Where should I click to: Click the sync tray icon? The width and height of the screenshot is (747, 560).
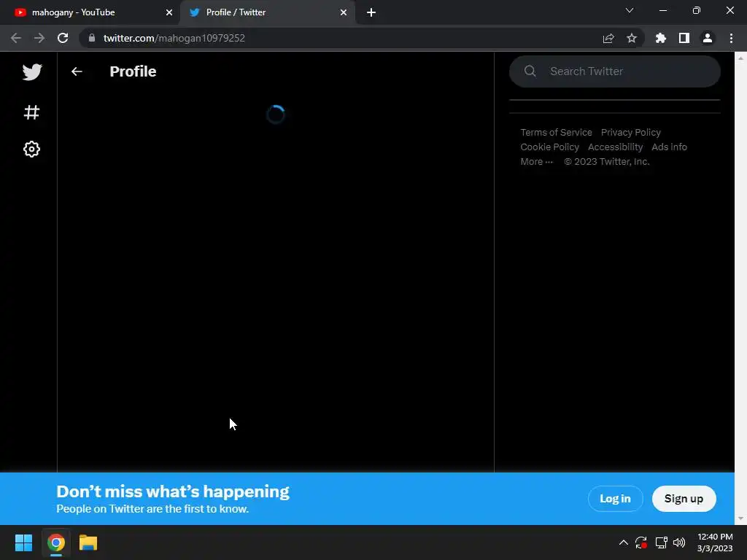tap(641, 542)
